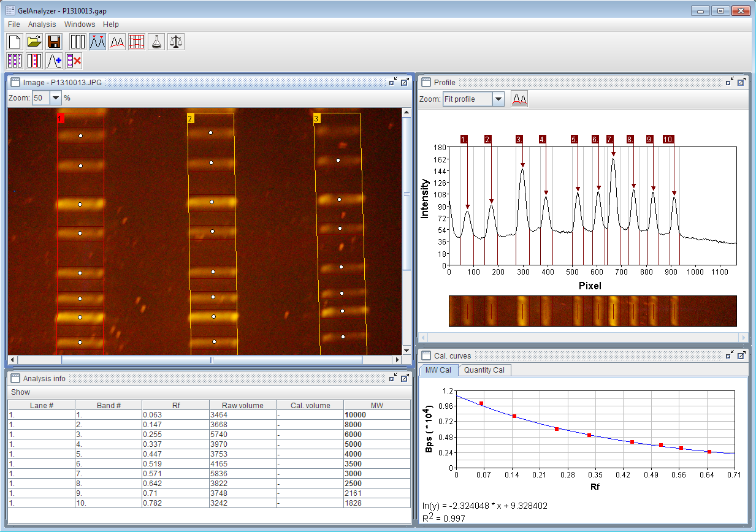Click the quantity calibration scales icon
Screen dimensions: 756x532
tap(176, 41)
